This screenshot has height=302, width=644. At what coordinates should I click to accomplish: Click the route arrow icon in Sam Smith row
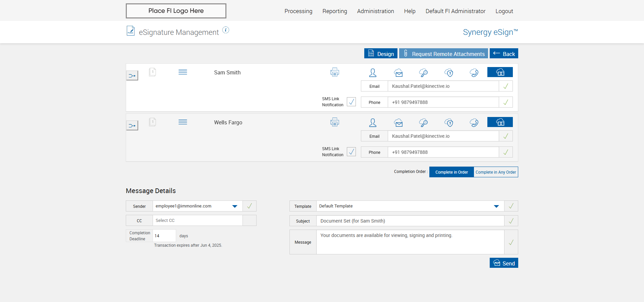pos(132,76)
